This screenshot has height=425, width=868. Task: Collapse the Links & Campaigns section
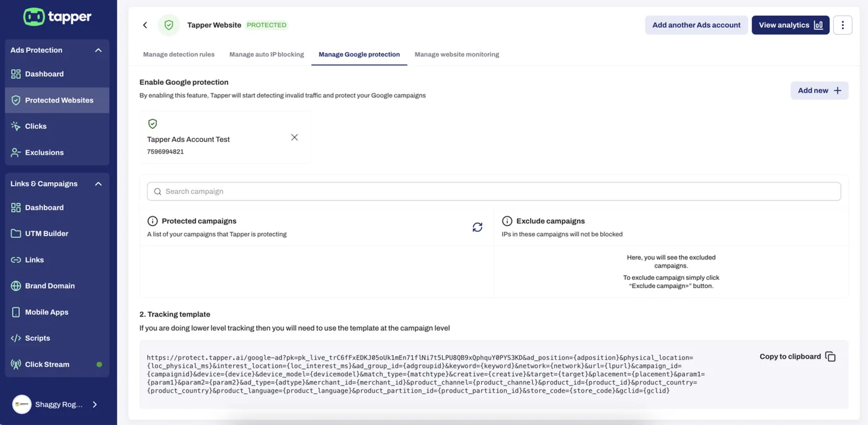(x=98, y=184)
